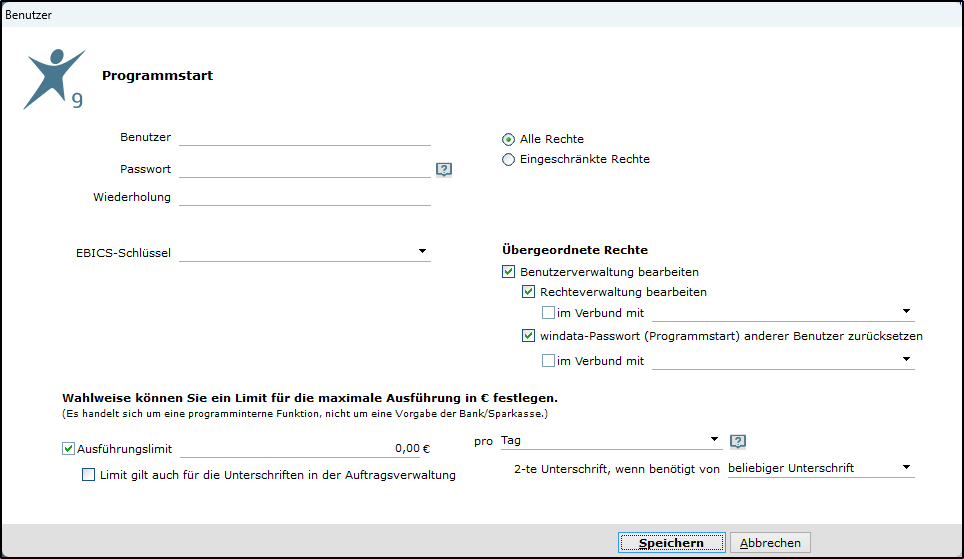This screenshot has height=559, width=964.
Task: Click the Abbrechen button
Action: coord(770,543)
